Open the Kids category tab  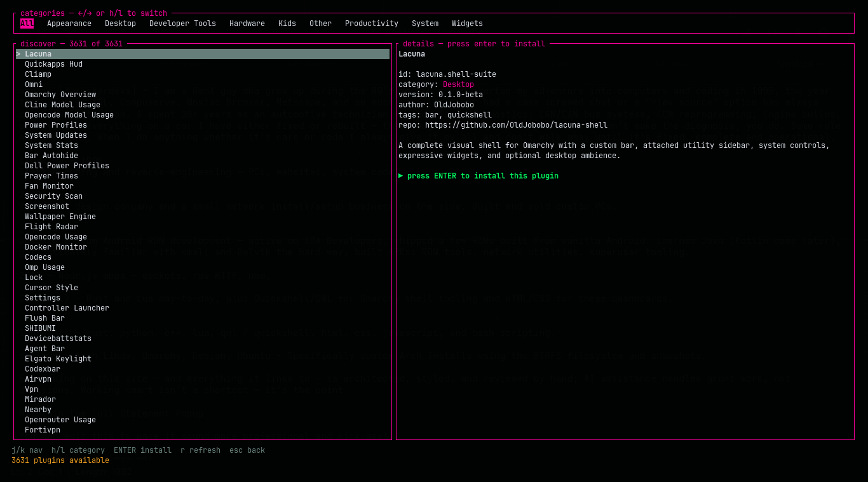click(287, 23)
